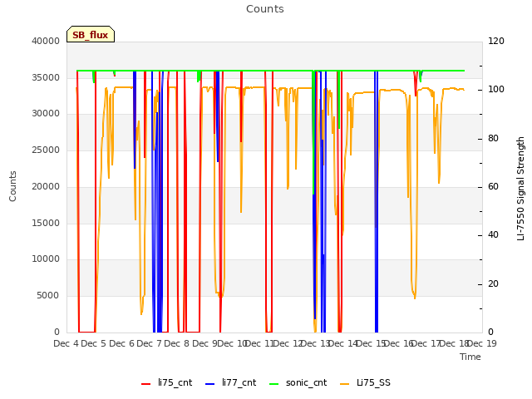Click the 25000 tick on left axis
This screenshot has width=532, height=399.
[46, 150]
